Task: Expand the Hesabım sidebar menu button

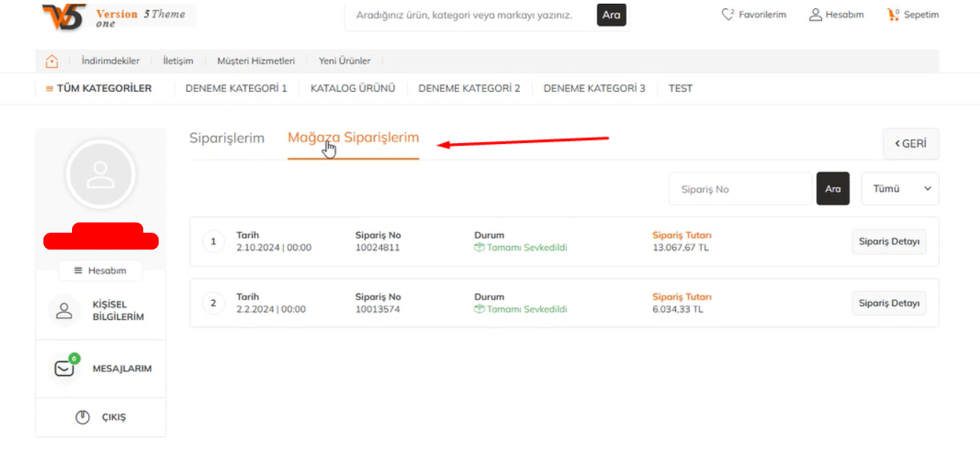Action: tap(100, 271)
